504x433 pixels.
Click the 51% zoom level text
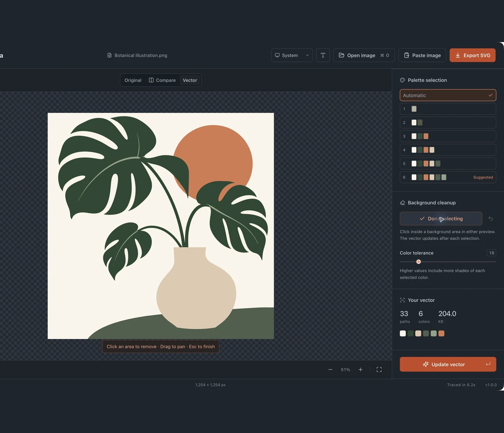[x=345, y=370]
